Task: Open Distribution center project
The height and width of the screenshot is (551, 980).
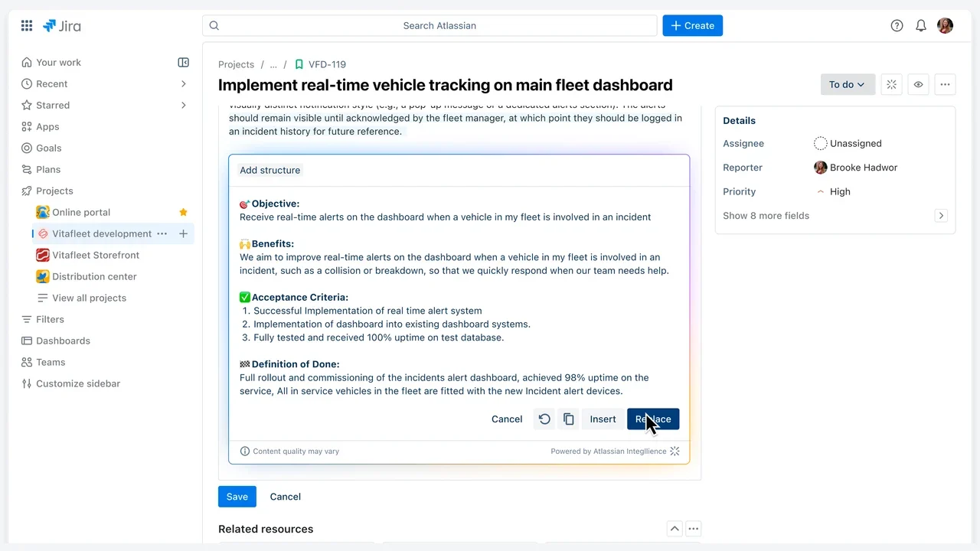Action: point(94,276)
